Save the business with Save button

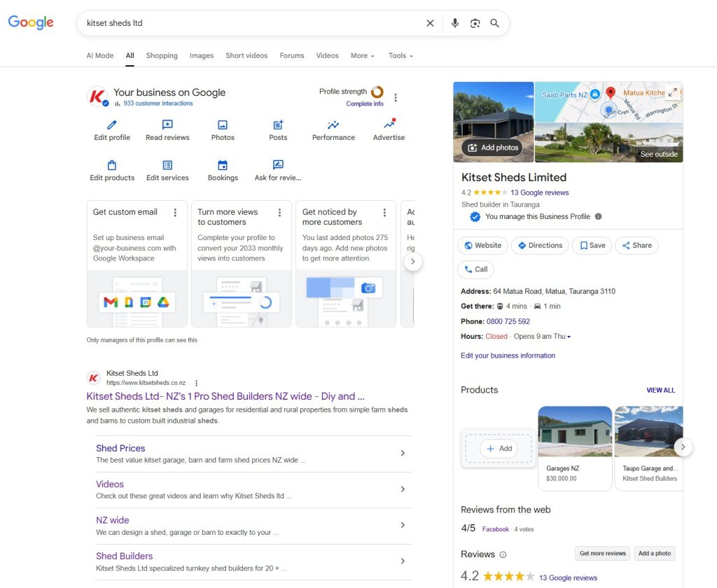coord(592,246)
